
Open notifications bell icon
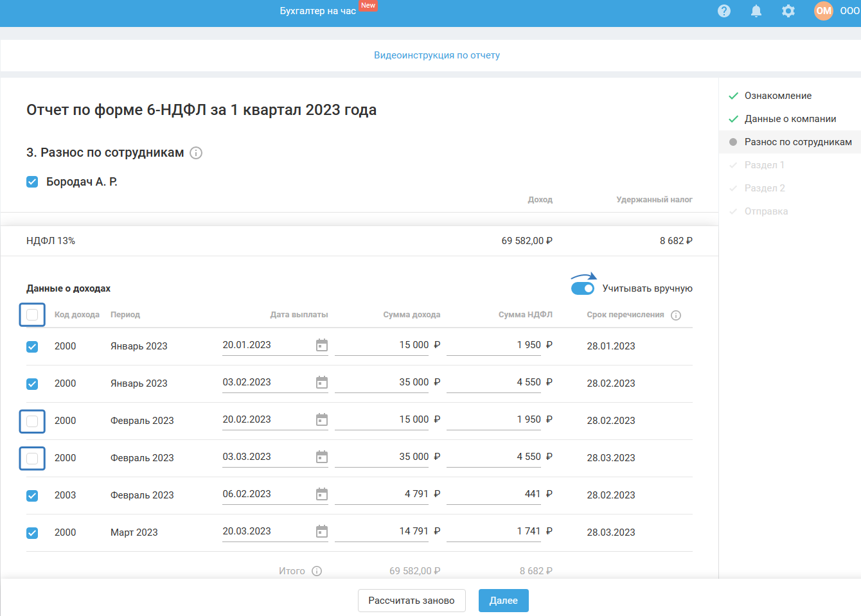click(756, 11)
